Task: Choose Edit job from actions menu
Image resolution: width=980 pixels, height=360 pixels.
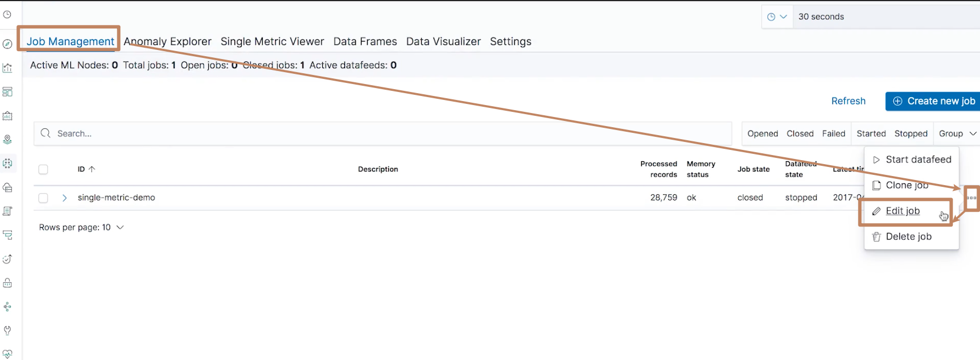Action: click(x=902, y=211)
